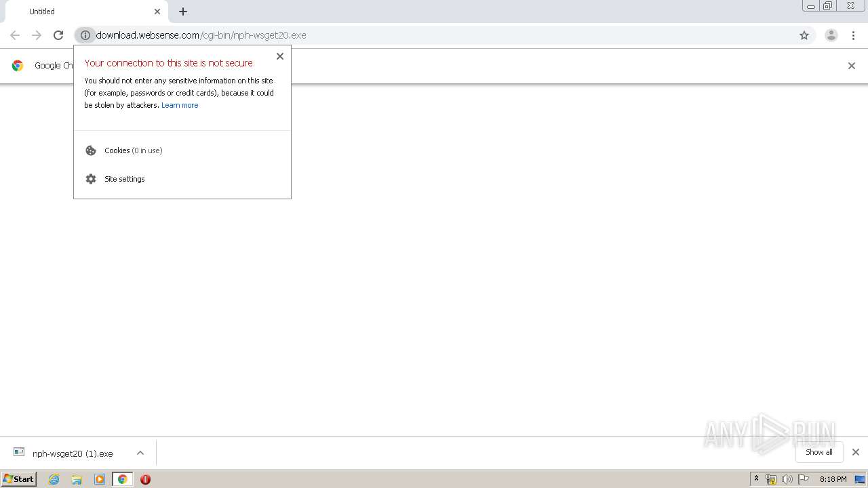Click the gear icon beside Site settings
868x488 pixels.
coord(91,179)
